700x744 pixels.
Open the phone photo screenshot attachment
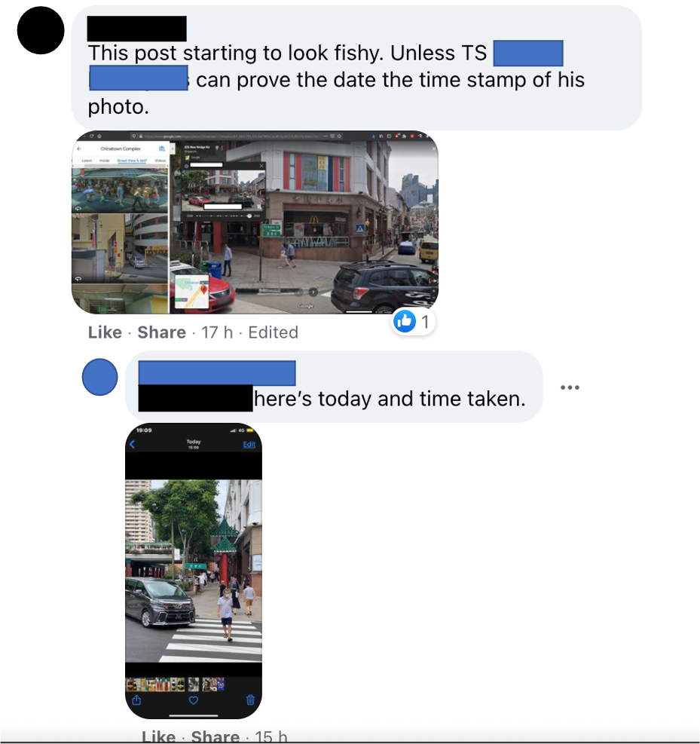(x=194, y=571)
